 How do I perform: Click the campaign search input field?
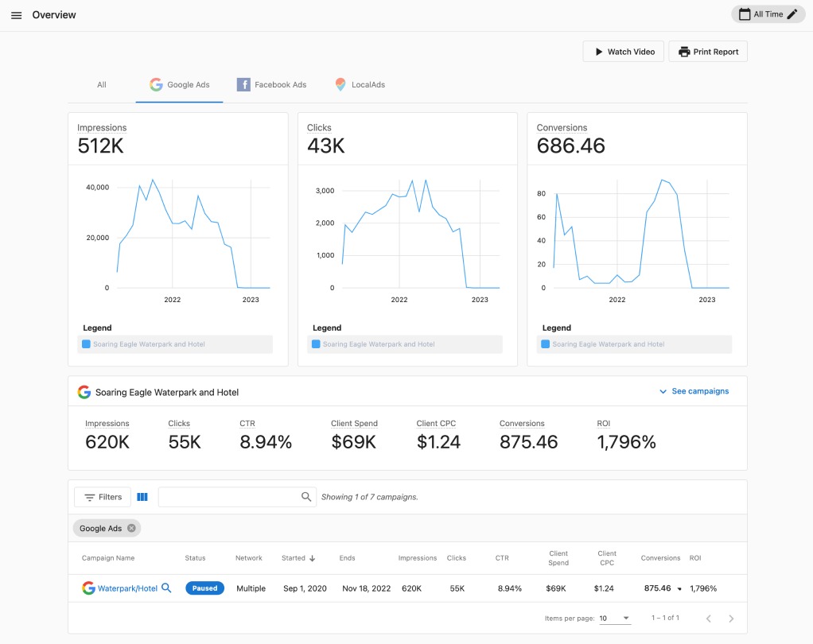point(229,497)
